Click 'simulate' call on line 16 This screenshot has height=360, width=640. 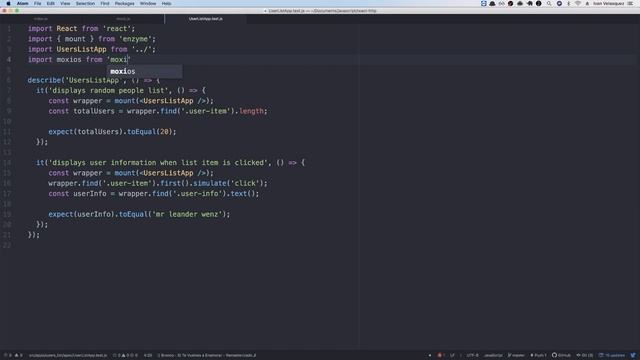[209, 183]
